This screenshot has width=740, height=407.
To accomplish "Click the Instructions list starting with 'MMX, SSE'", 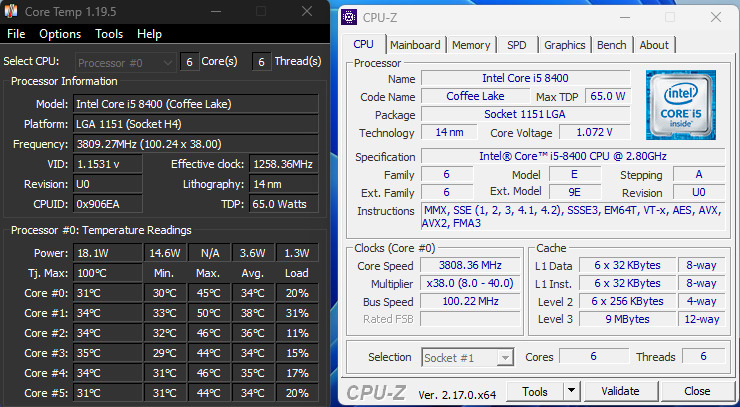I will [573, 217].
